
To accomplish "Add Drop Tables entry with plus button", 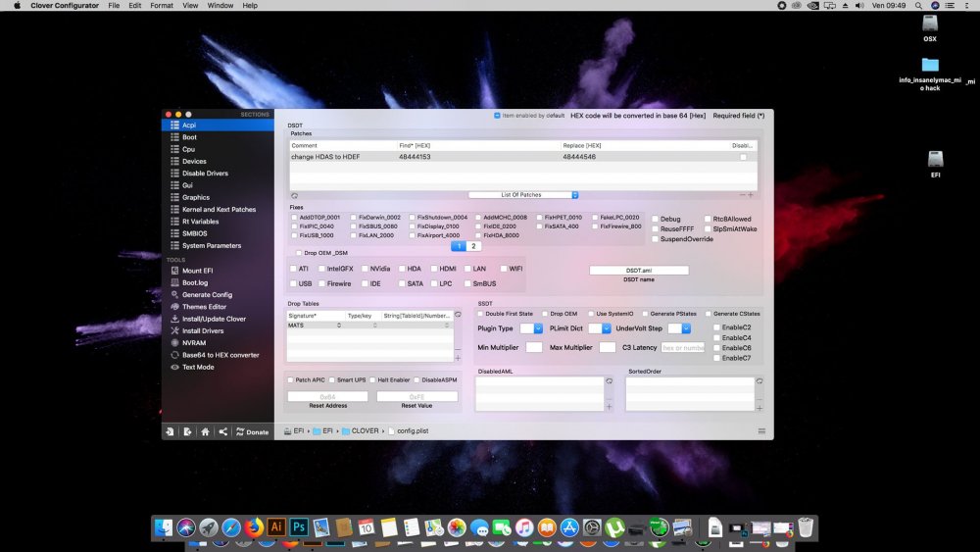I will (x=458, y=358).
